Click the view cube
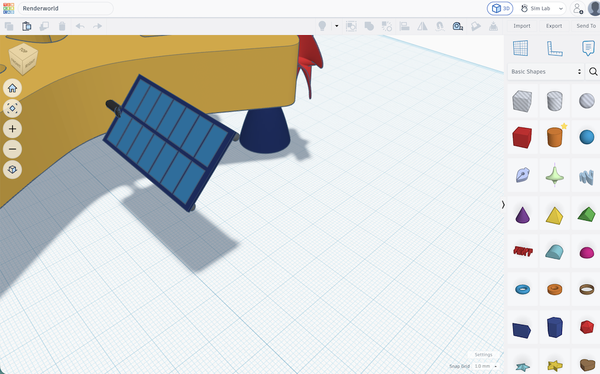This screenshot has width=600, height=374. (x=23, y=59)
